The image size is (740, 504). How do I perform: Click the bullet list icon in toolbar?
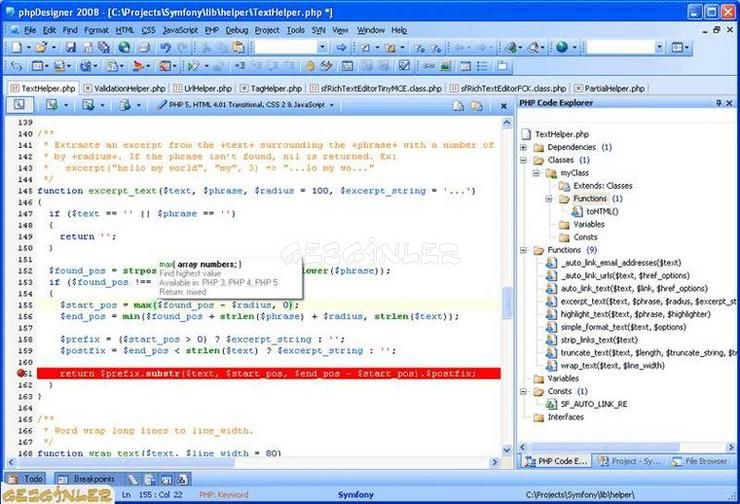(482, 66)
